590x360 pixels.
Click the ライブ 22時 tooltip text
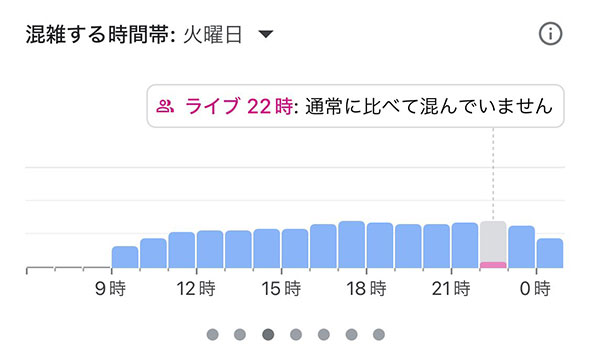coord(239,106)
